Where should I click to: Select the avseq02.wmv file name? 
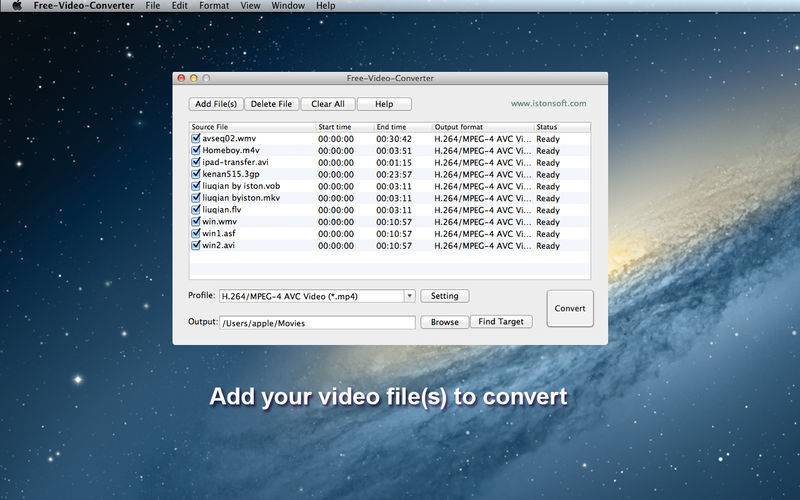(x=229, y=138)
